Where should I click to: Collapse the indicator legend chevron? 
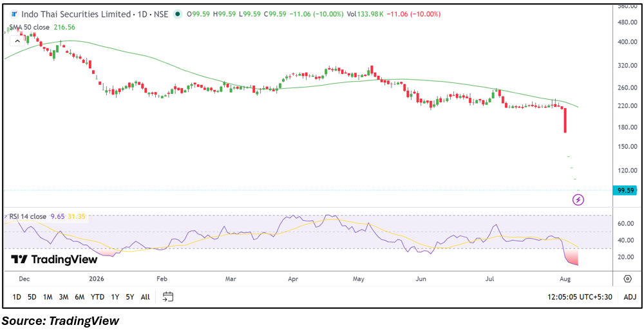tap(17, 41)
